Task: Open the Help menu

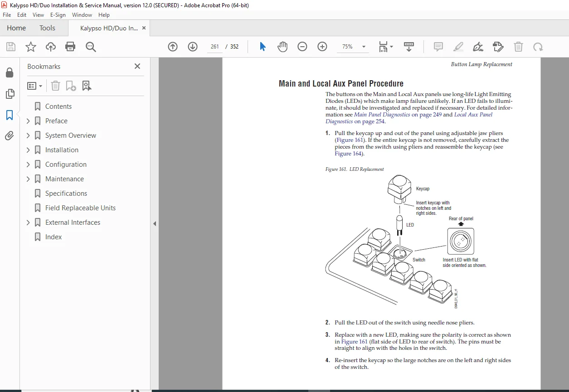Action: [x=104, y=15]
